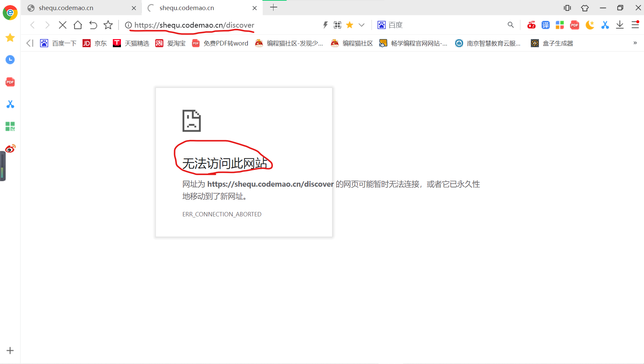Open the green QR grid sidebar icon

tap(10, 126)
